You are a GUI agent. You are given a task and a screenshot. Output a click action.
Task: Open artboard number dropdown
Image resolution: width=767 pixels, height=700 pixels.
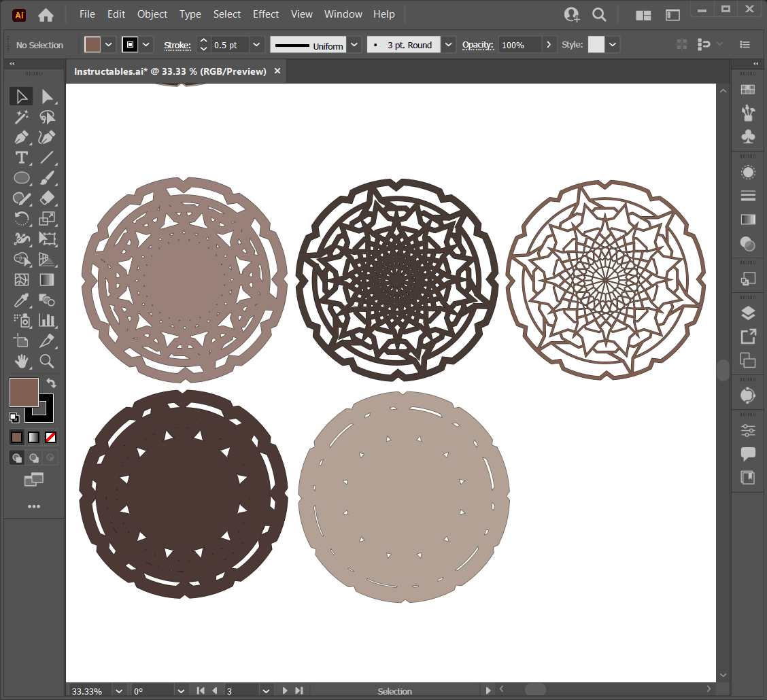point(266,690)
